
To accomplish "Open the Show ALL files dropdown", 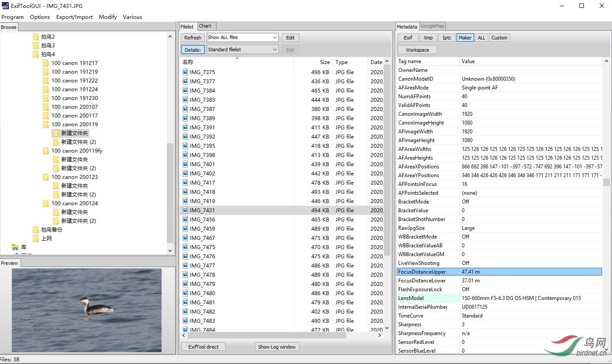I will [x=243, y=38].
